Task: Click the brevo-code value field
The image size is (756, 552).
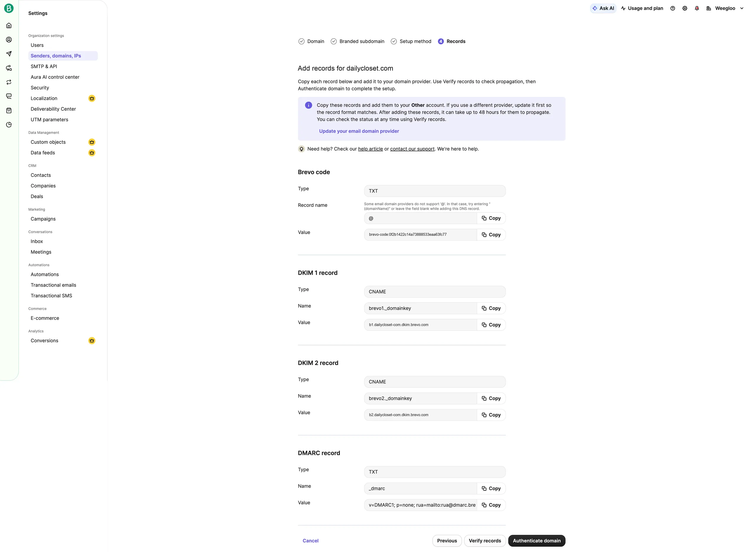Action: click(421, 235)
